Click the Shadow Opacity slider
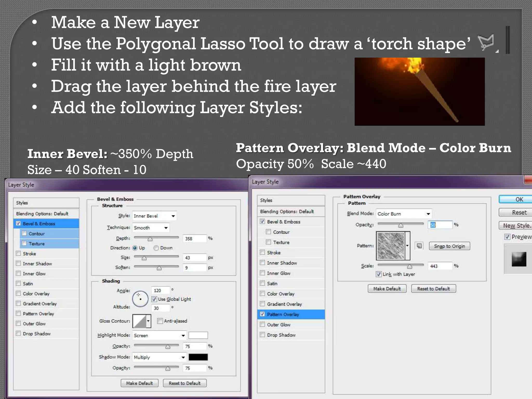This screenshot has height=399, width=532. pos(156,368)
